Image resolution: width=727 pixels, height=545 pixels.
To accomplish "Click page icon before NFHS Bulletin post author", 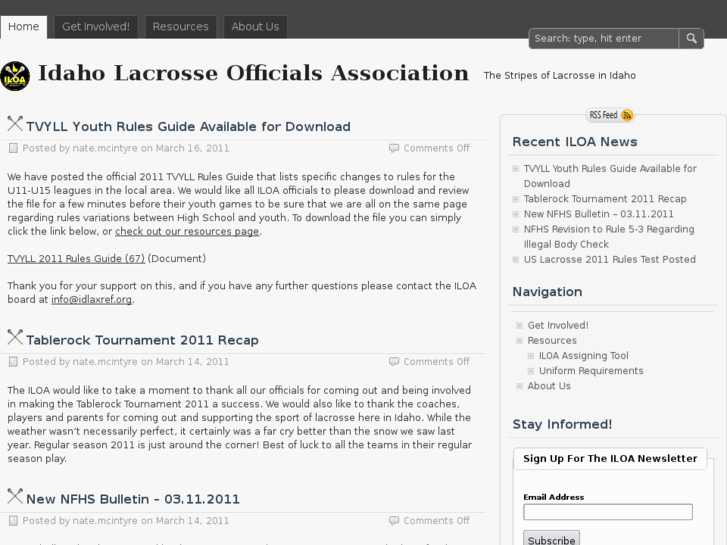I will point(13,521).
